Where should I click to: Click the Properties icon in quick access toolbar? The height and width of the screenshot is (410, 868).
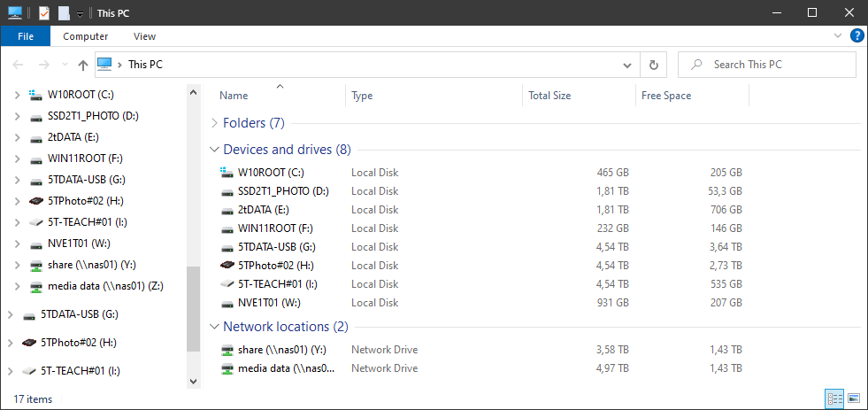coord(44,12)
